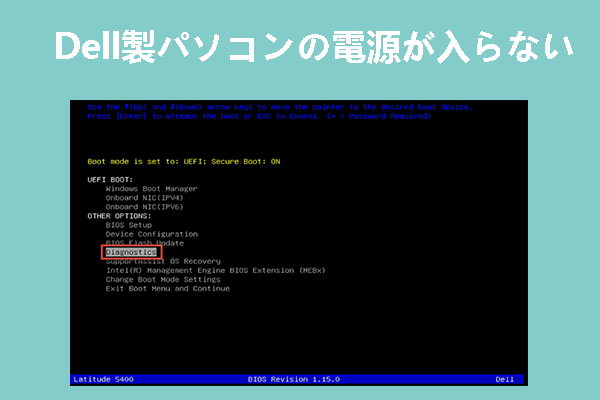Select BIOS Flash Update entry
Image resolution: width=600 pixels, height=400 pixels.
tap(145, 243)
